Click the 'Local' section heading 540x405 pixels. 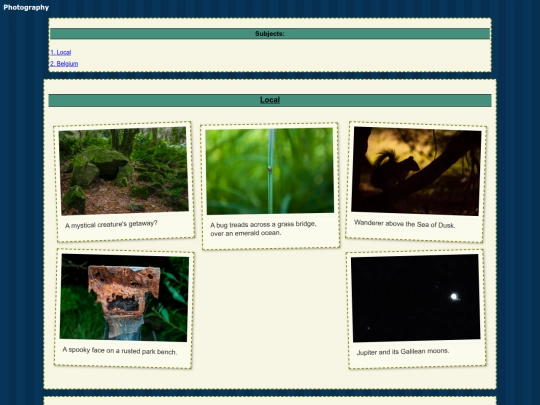[270, 100]
